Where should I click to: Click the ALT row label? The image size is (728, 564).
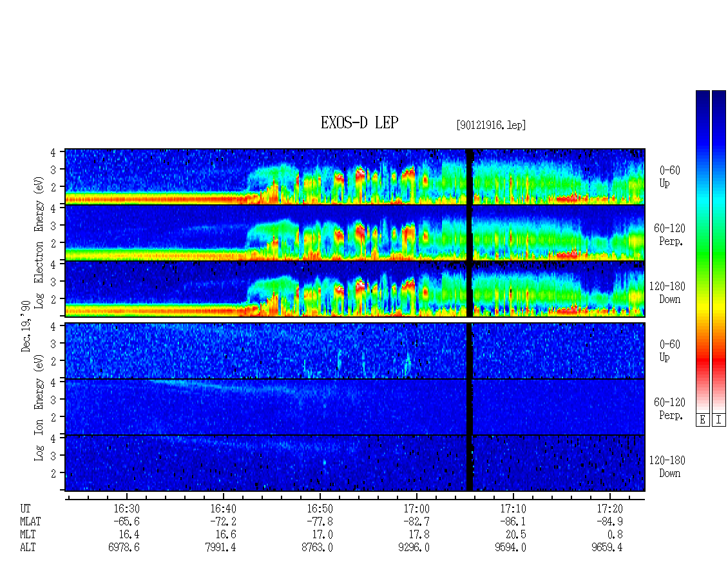[28, 548]
